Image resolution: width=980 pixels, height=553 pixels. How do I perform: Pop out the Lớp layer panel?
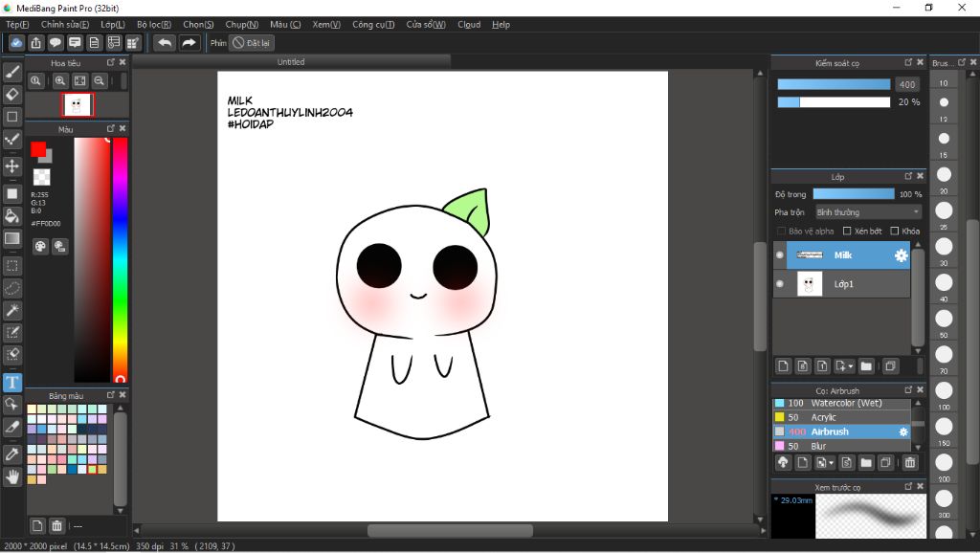908,176
